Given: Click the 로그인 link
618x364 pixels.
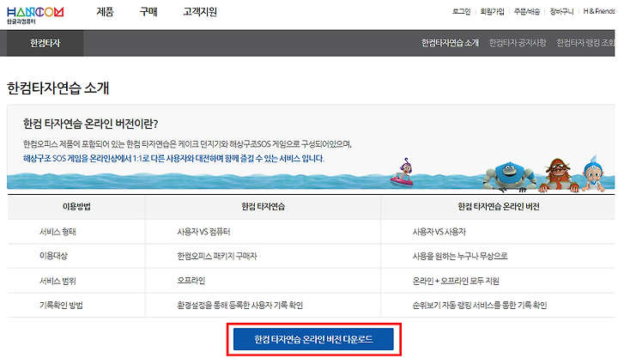Looking at the screenshot, I should [x=461, y=11].
